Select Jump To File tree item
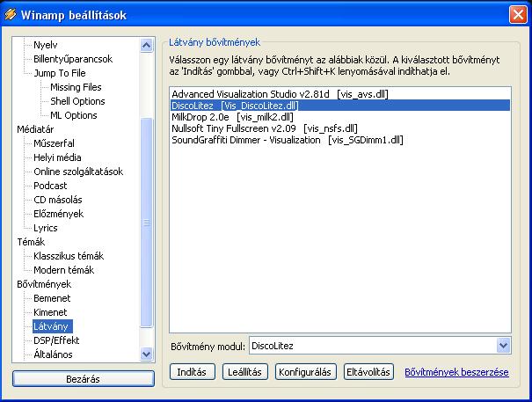Viewport: 532px width, 402px height. click(x=60, y=73)
